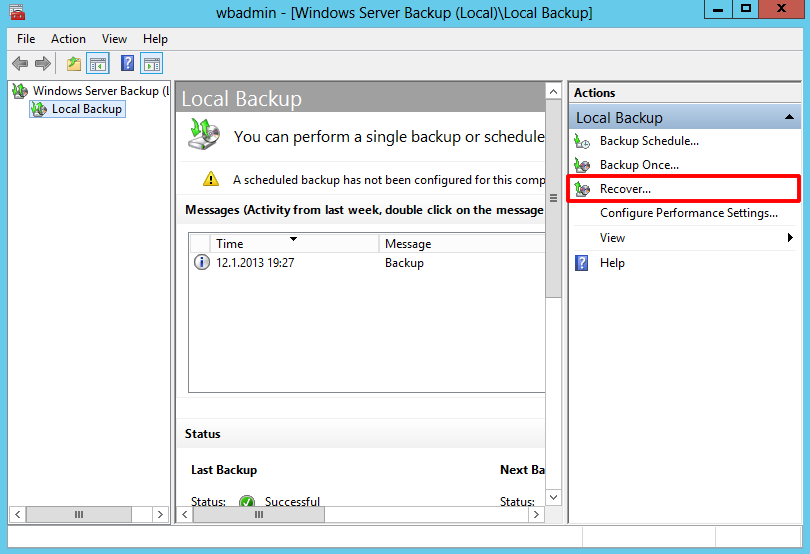Click the Up one level folder icon
Viewport: 810px width, 554px height.
(74, 64)
